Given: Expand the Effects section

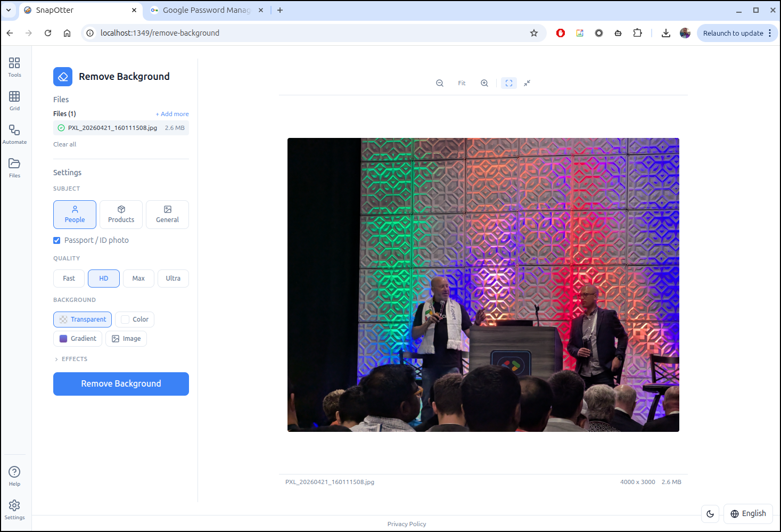Looking at the screenshot, I should 71,359.
